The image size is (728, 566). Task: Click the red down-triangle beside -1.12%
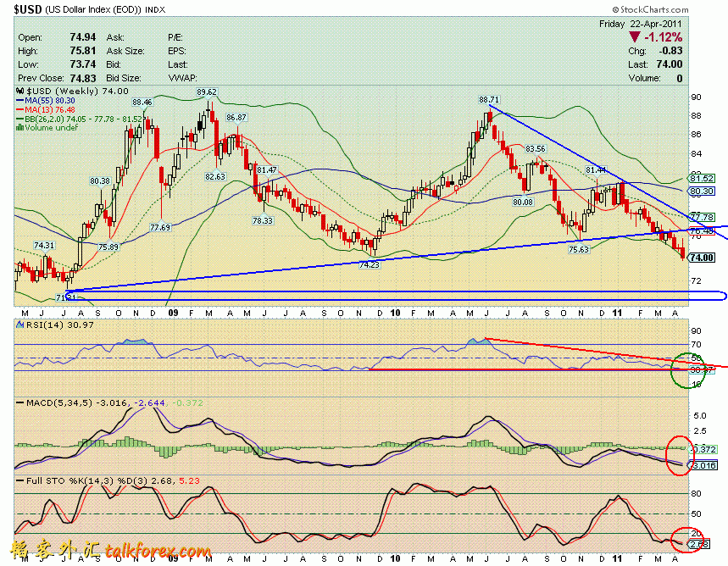tap(634, 37)
